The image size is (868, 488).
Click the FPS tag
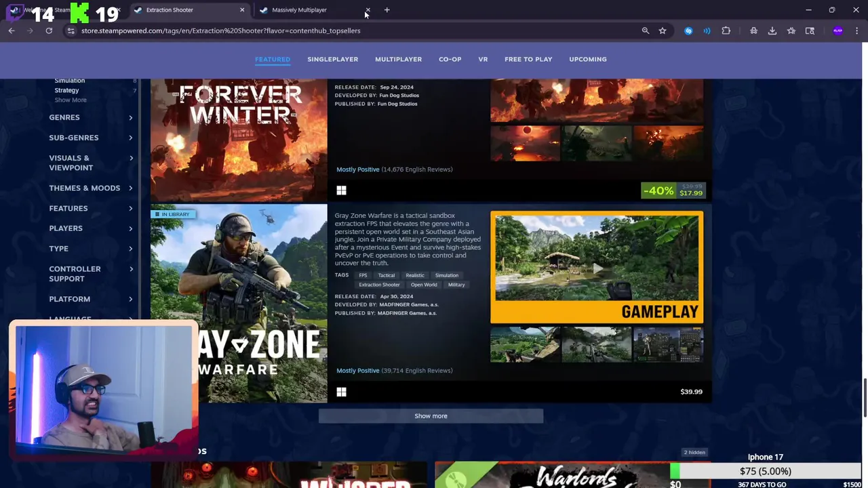[x=363, y=275]
